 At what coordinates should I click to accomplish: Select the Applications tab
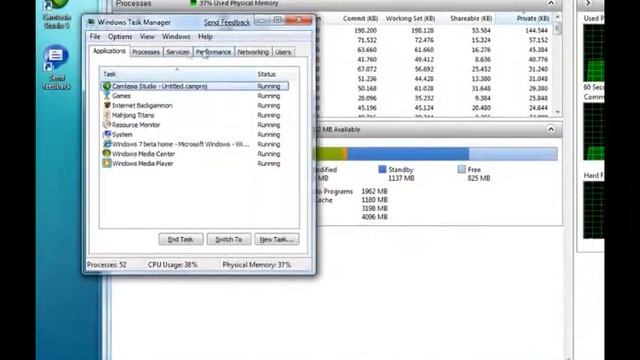click(x=109, y=51)
